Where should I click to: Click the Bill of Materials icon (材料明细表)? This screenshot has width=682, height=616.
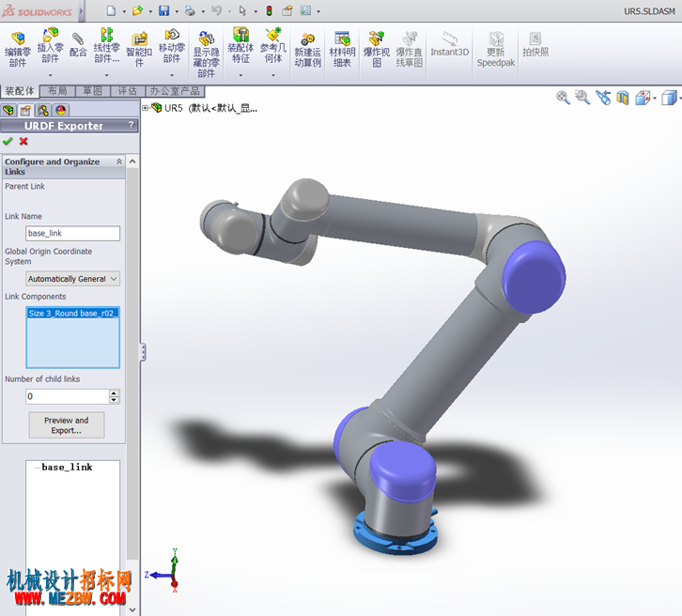(x=342, y=49)
